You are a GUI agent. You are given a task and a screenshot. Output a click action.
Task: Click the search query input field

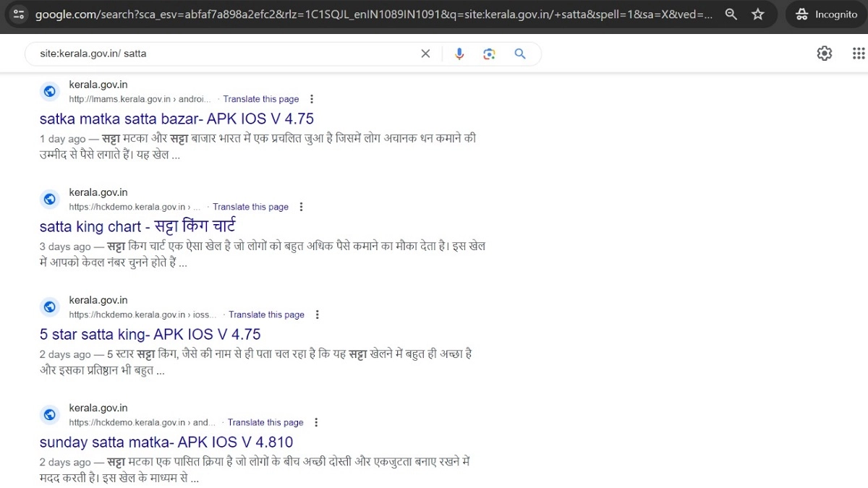[x=217, y=53]
